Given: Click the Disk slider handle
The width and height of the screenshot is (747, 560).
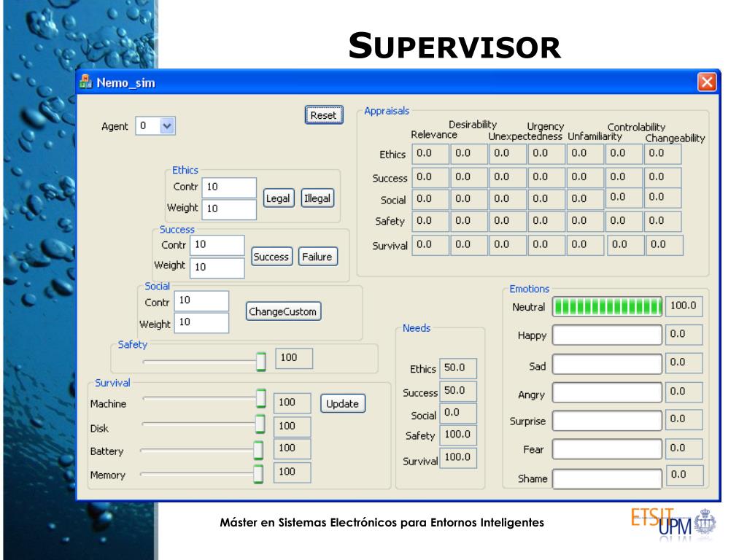Looking at the screenshot, I should coord(260,424).
